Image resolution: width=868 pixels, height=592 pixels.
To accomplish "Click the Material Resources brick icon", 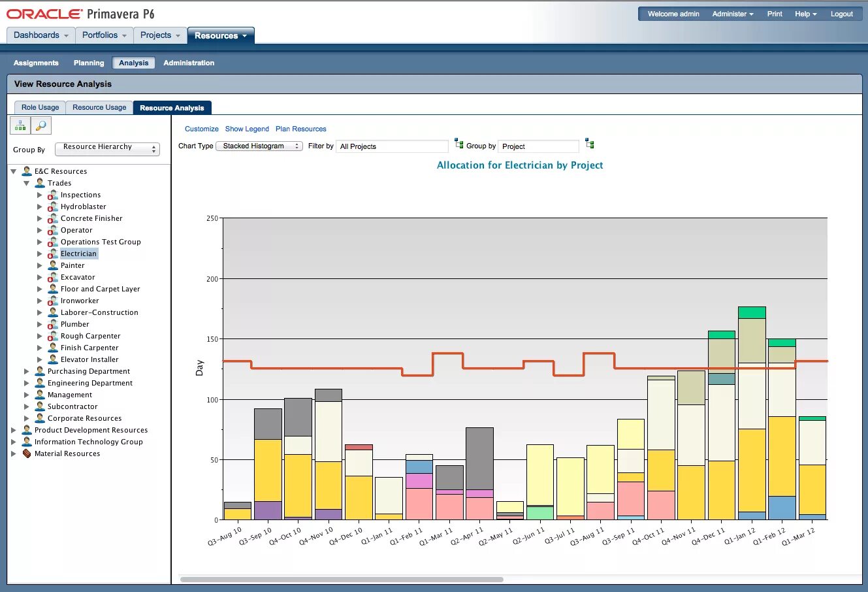I will tap(27, 453).
